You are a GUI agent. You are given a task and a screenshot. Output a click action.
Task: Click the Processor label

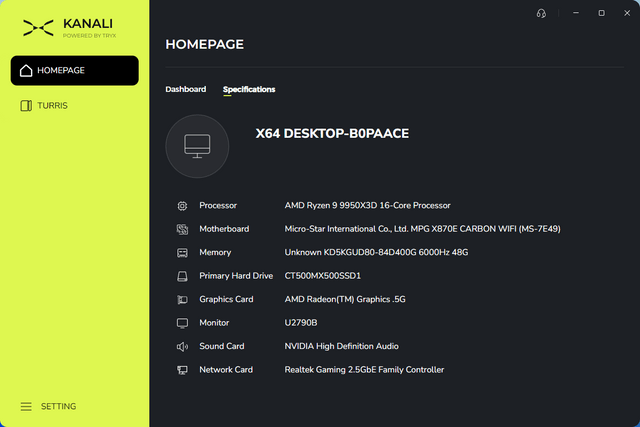click(218, 205)
